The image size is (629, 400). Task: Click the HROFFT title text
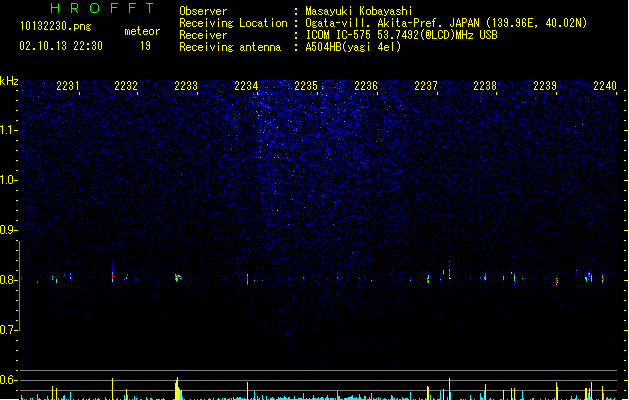tap(103, 8)
